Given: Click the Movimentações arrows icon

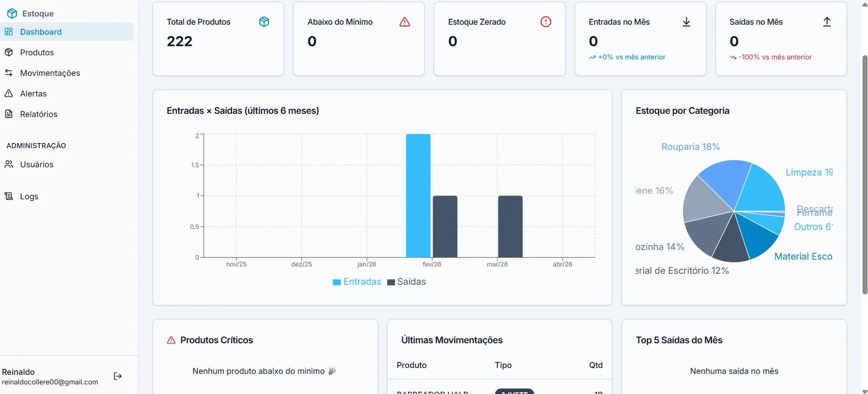Looking at the screenshot, I should pyautogui.click(x=9, y=73).
